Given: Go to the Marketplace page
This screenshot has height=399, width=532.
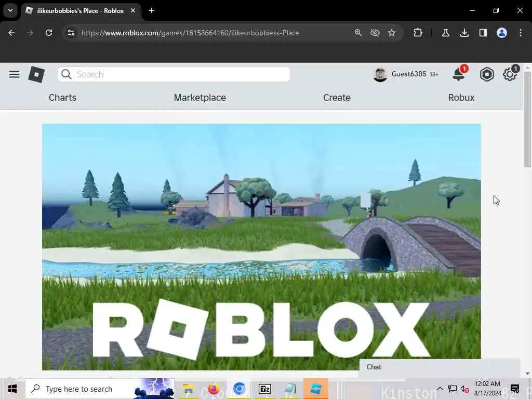Looking at the screenshot, I should 200,97.
